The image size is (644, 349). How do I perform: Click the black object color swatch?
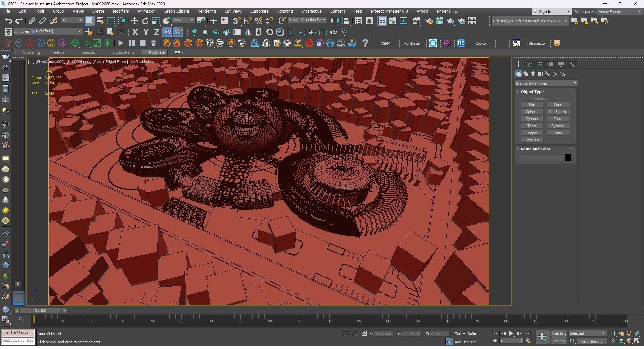click(x=568, y=158)
